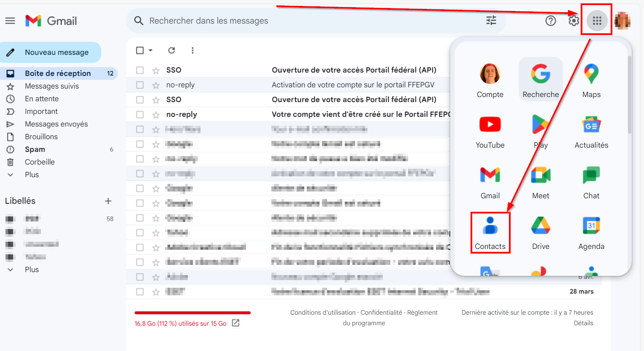Open Meet from the apps panel
This screenshot has height=351, width=644.
(541, 182)
